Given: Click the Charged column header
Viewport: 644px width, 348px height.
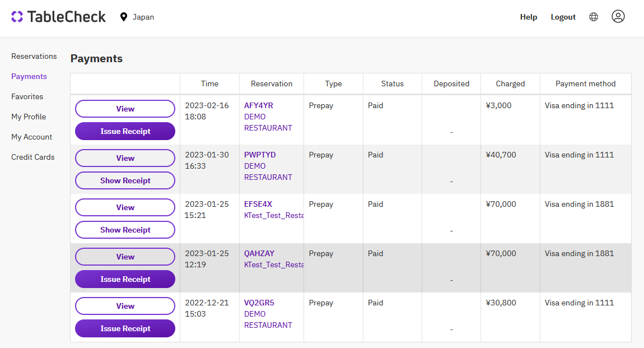Looking at the screenshot, I should [510, 83].
